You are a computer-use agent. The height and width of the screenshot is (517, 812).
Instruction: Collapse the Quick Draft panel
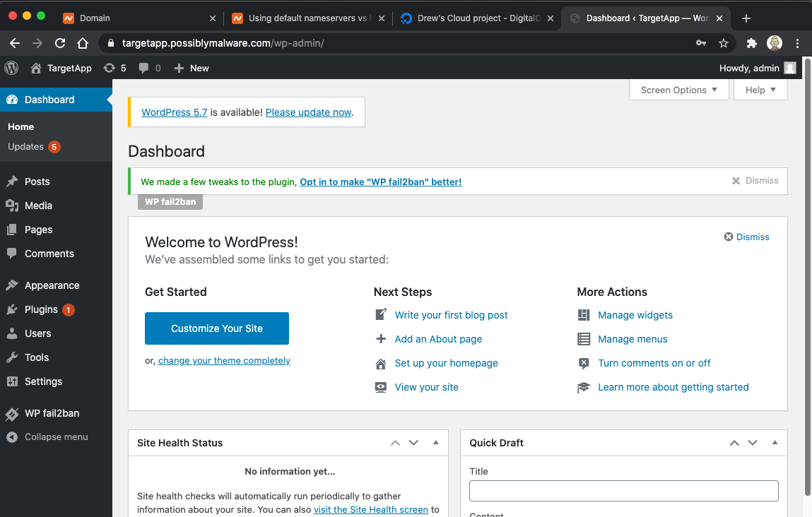point(775,442)
